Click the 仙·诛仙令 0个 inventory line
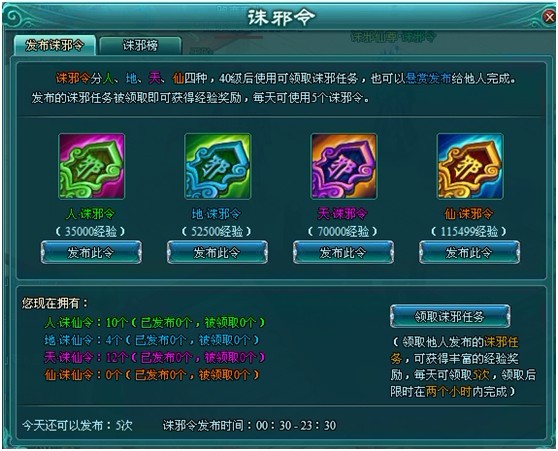The height and width of the screenshot is (451, 558). pos(152,374)
